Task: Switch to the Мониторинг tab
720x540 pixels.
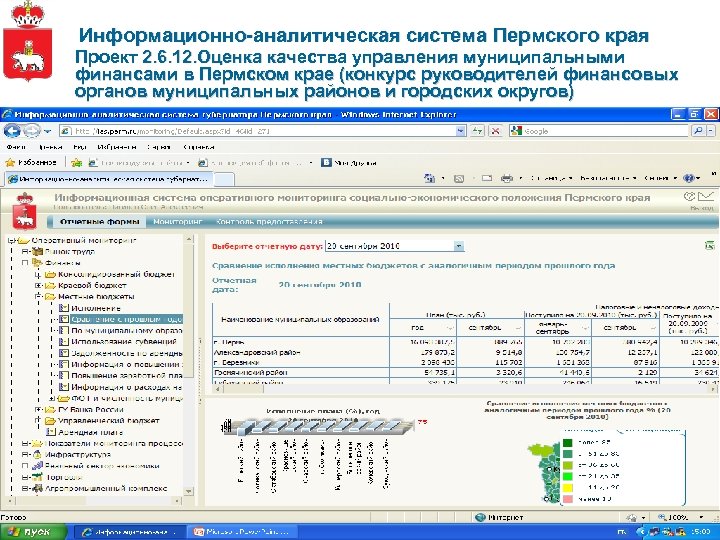Action: click(x=178, y=221)
